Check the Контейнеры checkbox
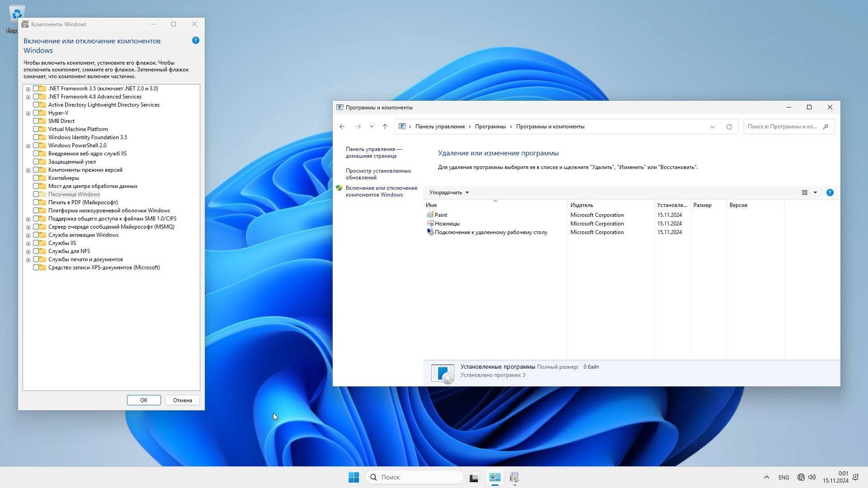 36,178
